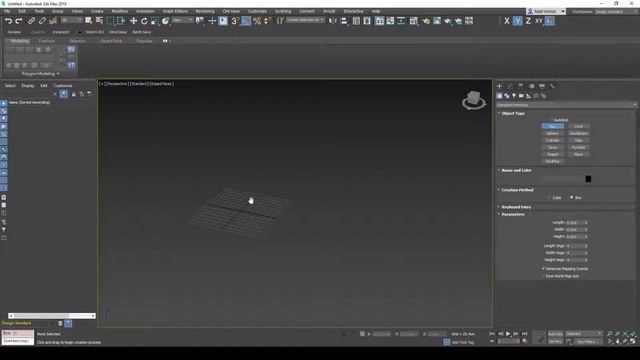This screenshot has width=640, height=360.
Task: Click the Sphere primitive button
Action: [552, 133]
